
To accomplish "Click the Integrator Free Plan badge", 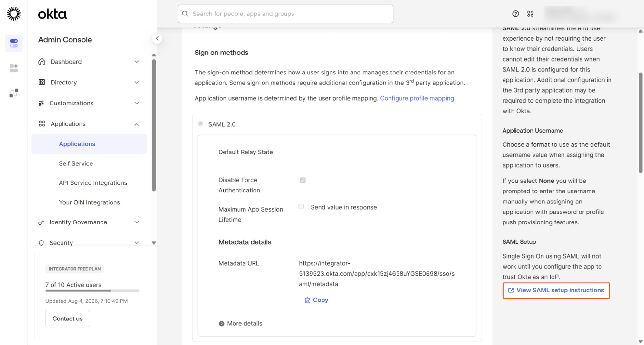I will (x=75, y=269).
